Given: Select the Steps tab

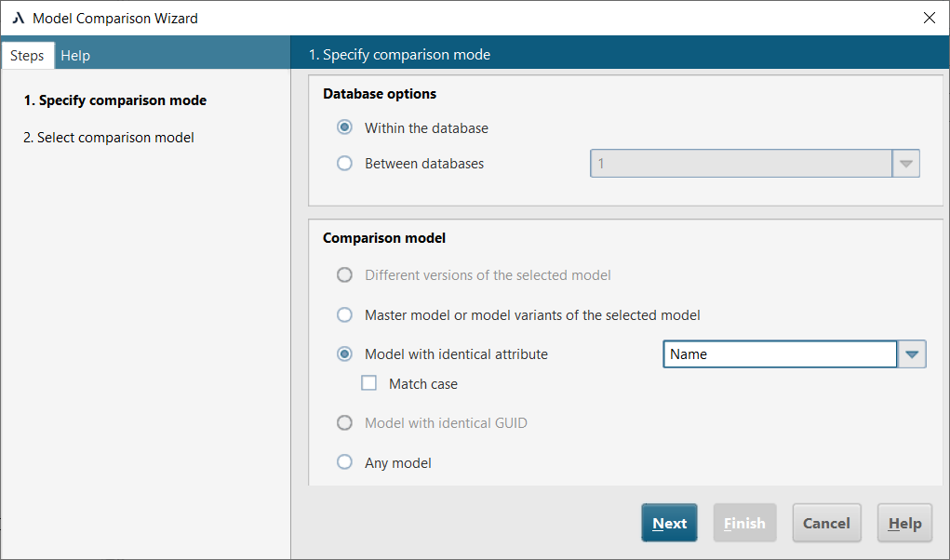Looking at the screenshot, I should pos(27,55).
